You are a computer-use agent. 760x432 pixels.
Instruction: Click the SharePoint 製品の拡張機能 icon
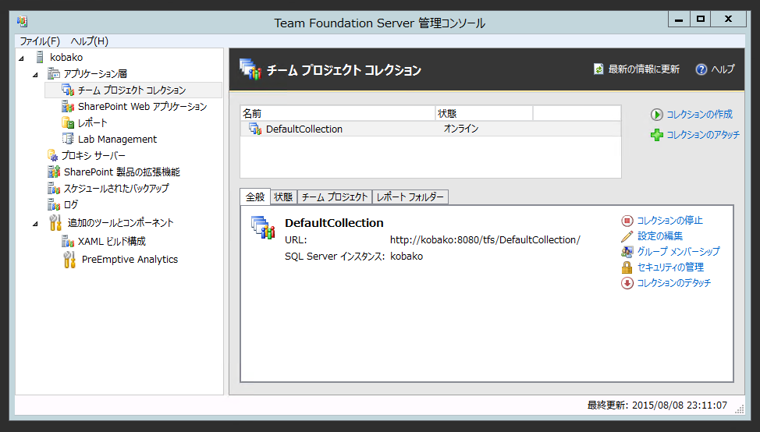(53, 172)
